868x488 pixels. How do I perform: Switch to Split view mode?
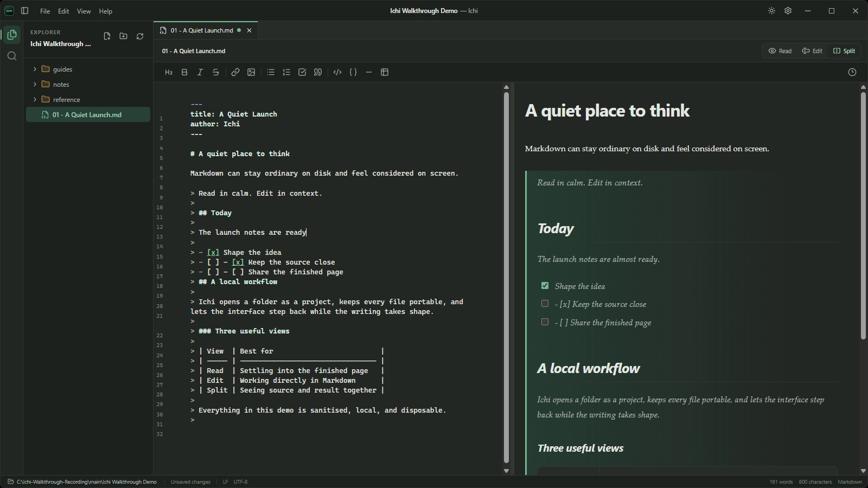(x=844, y=51)
